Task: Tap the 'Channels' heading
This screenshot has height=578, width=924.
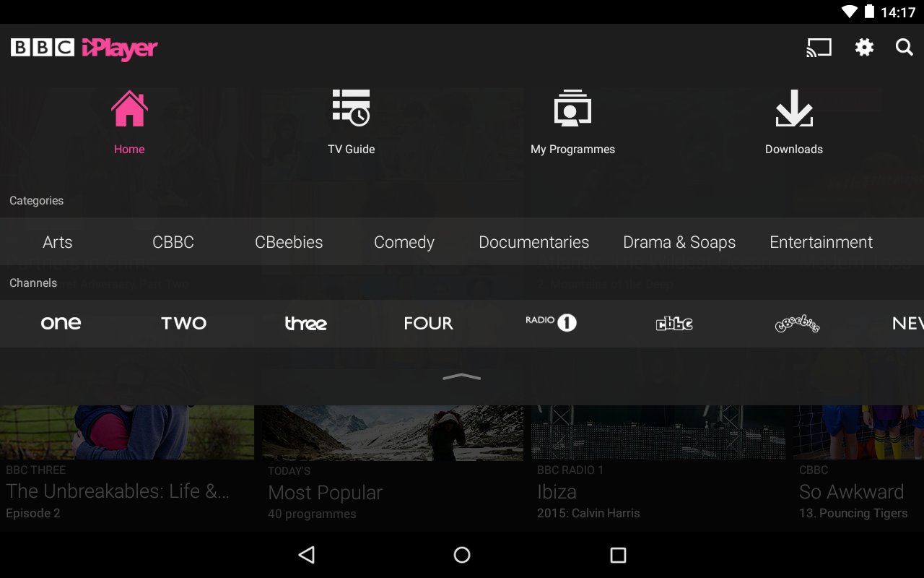Action: 33,283
